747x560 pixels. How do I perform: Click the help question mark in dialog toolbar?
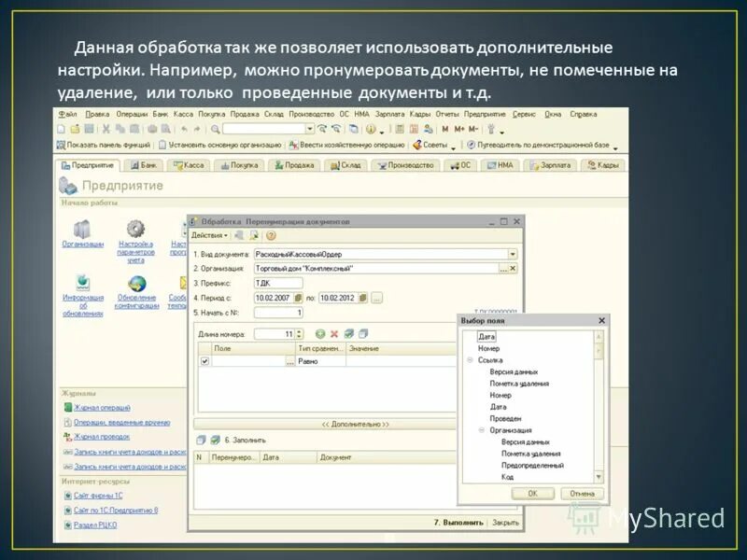pyautogui.click(x=270, y=235)
